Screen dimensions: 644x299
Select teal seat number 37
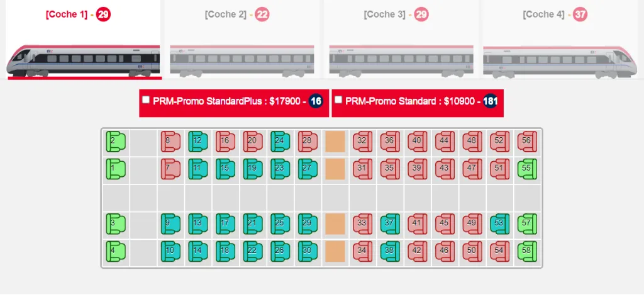pyautogui.click(x=390, y=223)
